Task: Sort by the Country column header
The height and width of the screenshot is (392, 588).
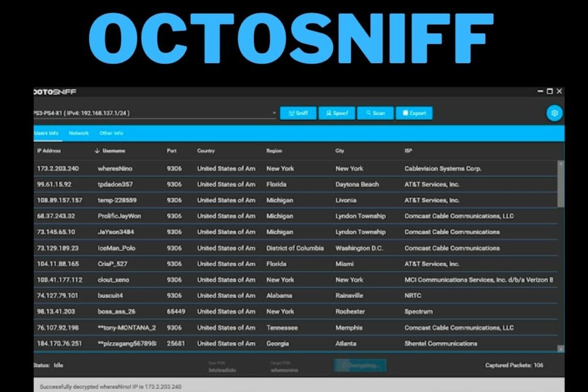Action: click(206, 150)
